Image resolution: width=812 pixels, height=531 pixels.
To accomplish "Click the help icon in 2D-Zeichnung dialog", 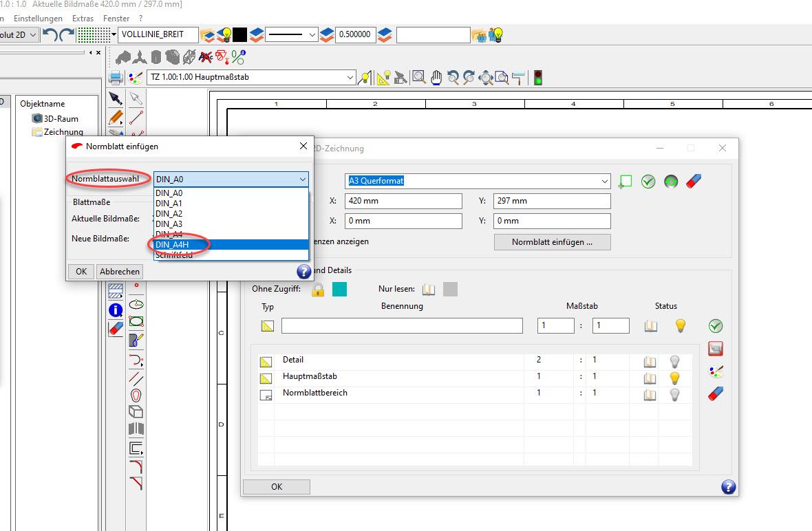I will pyautogui.click(x=728, y=486).
